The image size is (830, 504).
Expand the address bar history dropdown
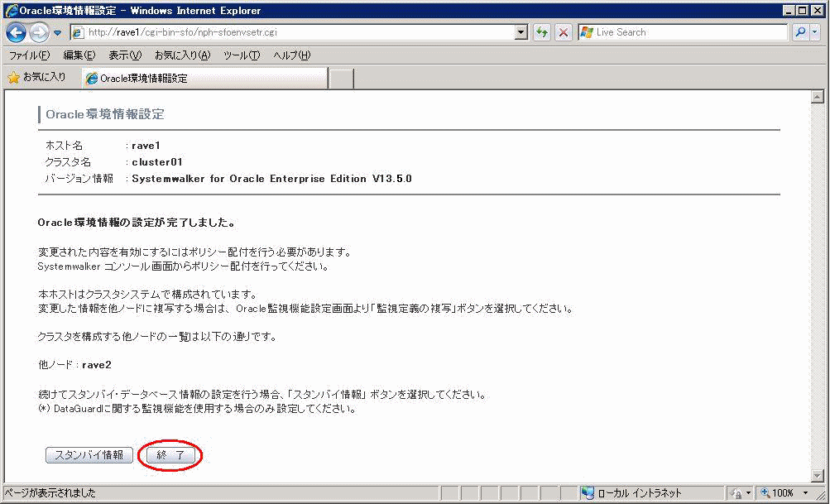pyautogui.click(x=521, y=32)
